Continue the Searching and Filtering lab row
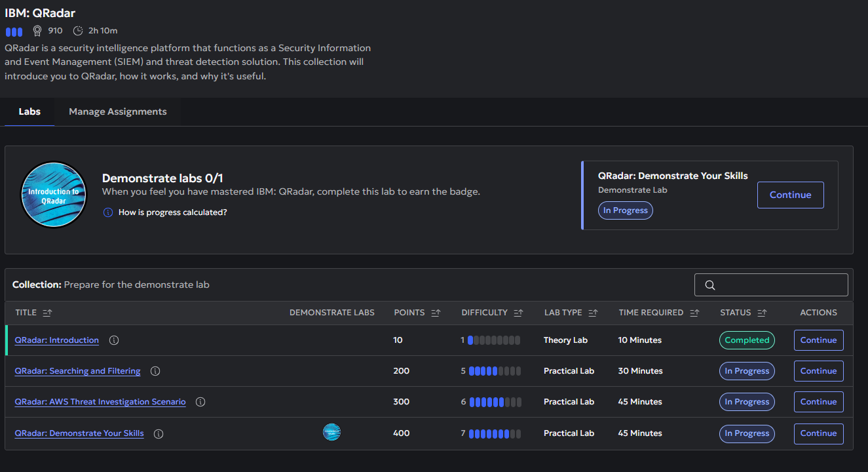The width and height of the screenshot is (868, 472). click(x=818, y=371)
